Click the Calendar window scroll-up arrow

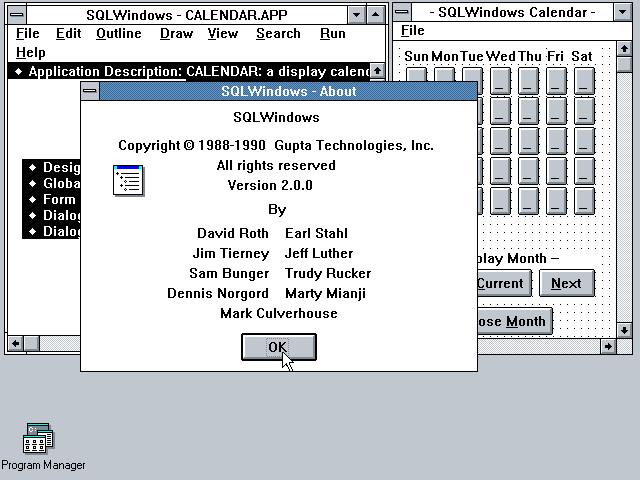click(x=624, y=49)
